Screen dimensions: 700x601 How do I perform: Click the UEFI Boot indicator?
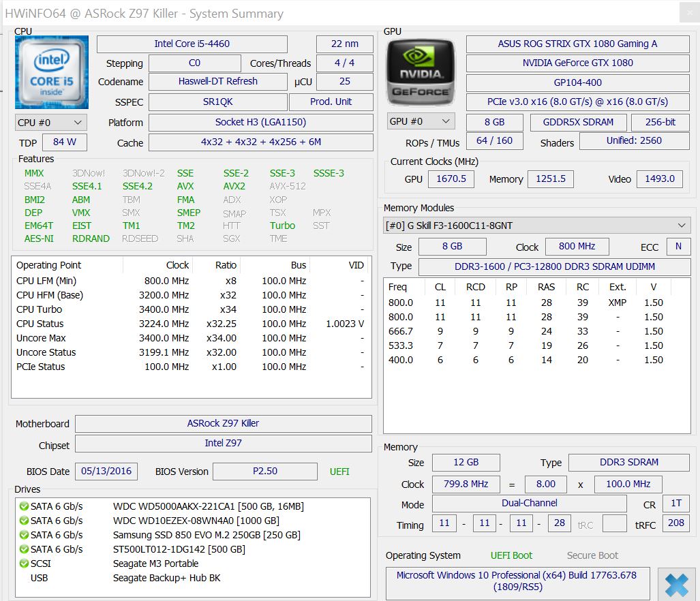(x=511, y=555)
